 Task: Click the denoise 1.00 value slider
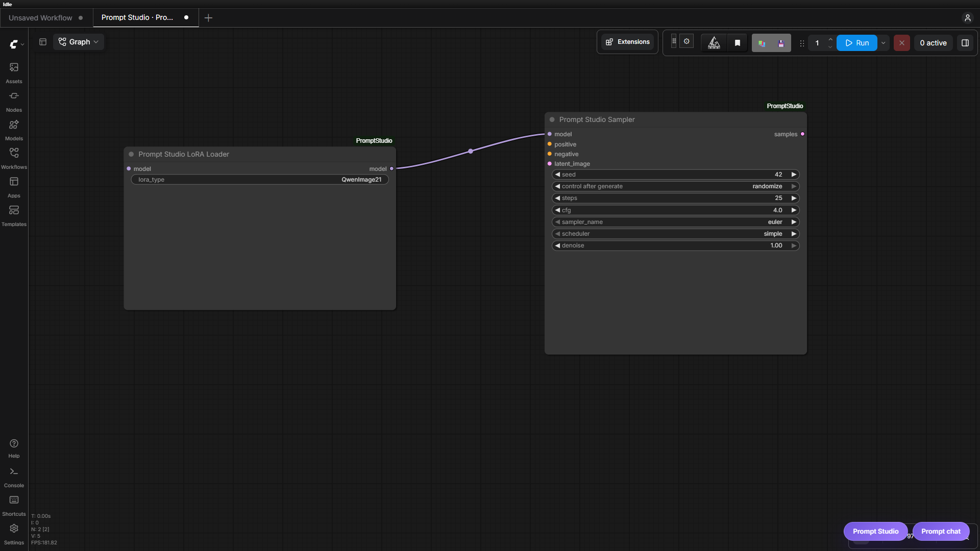click(675, 245)
